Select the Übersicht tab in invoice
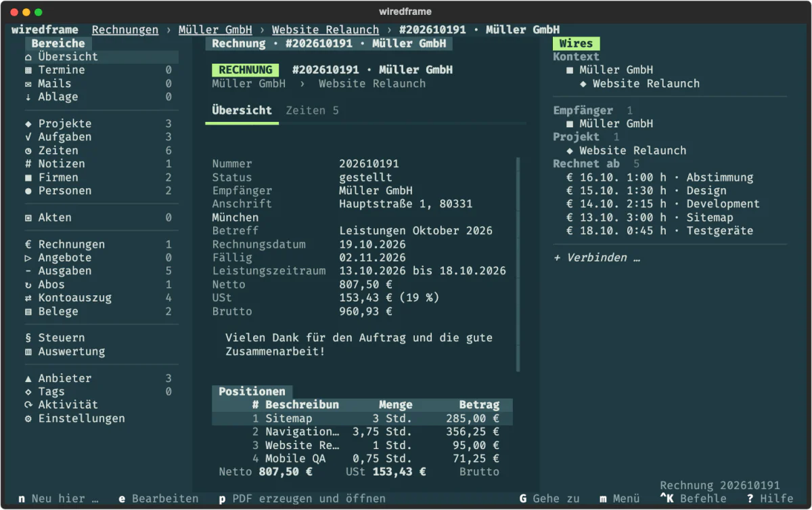Viewport: 812px width, 510px height. [242, 110]
